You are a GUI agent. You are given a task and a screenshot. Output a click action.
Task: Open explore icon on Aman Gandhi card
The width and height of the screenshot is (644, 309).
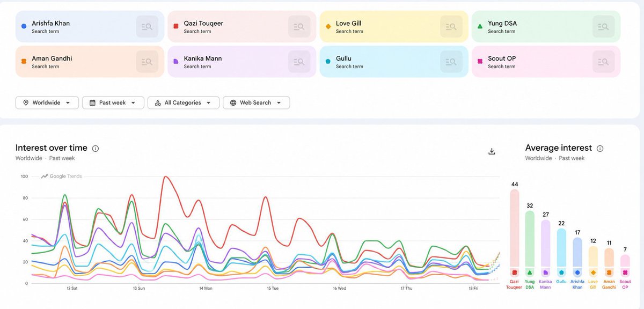point(147,62)
